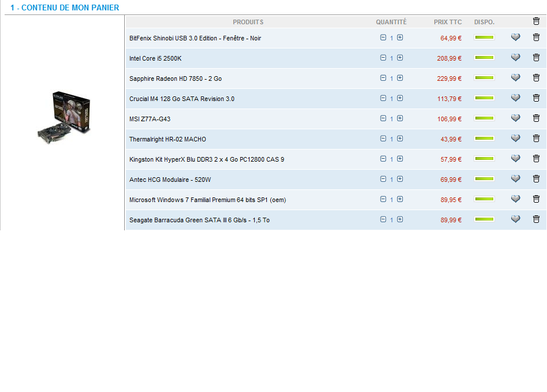Favorite the Thermalright HR-02 MACHO cooler
This screenshot has height=392, width=547.
click(516, 139)
